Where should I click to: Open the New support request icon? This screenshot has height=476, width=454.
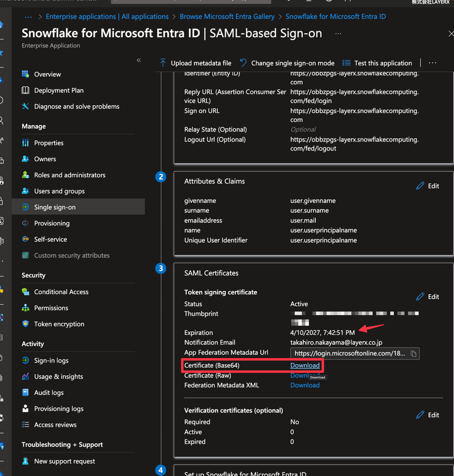(25, 461)
